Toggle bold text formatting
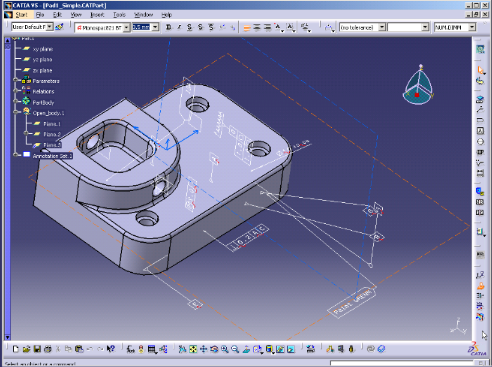This screenshot has width=492, height=367. 169,27
